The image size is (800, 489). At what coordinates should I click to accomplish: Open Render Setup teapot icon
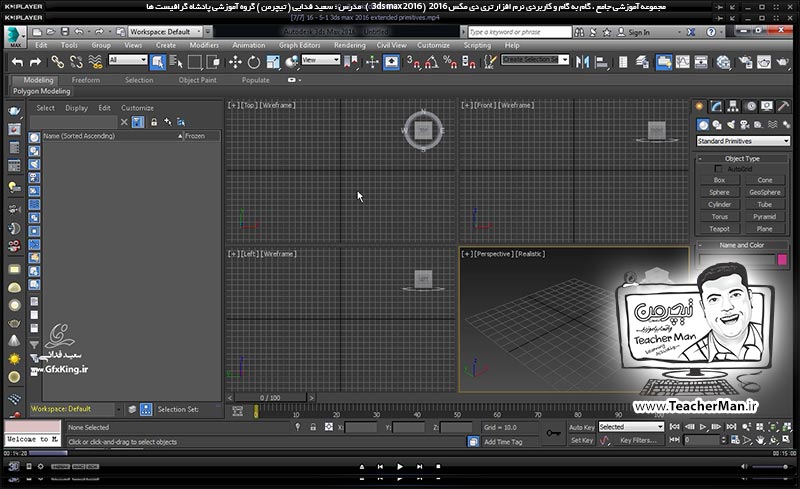click(745, 62)
